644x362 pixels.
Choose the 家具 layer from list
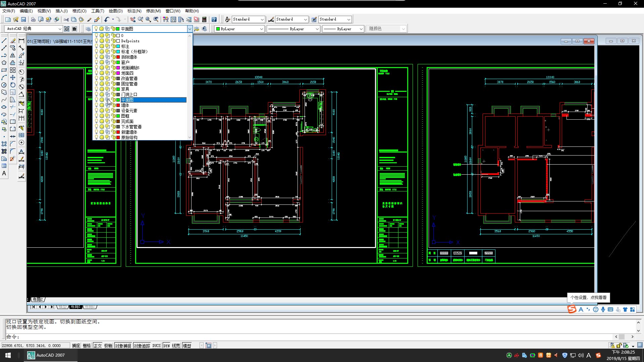point(125,89)
